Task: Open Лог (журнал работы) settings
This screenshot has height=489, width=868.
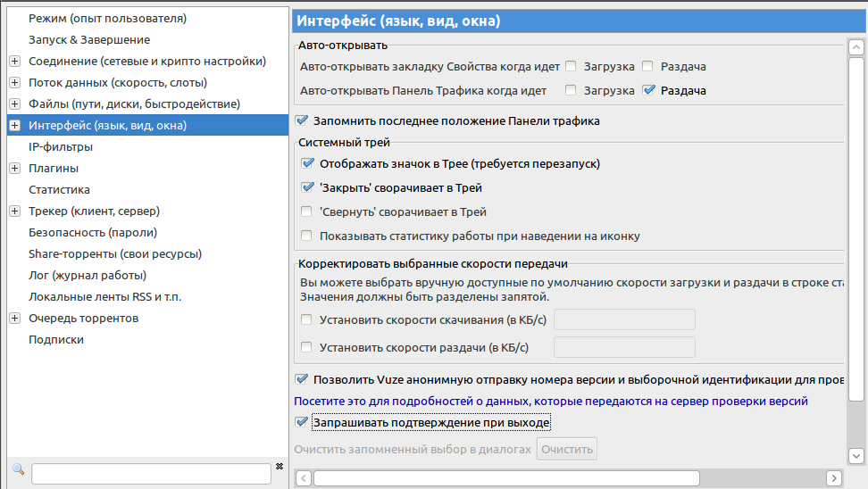Action: pos(88,276)
